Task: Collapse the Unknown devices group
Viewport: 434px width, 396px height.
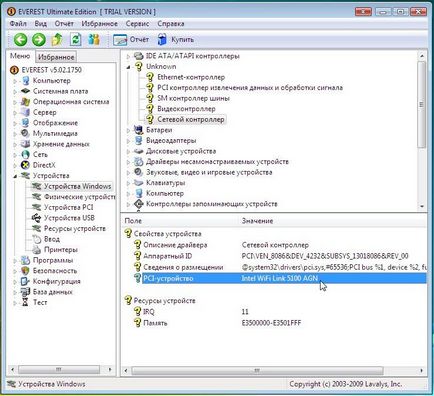Action: tap(128, 67)
